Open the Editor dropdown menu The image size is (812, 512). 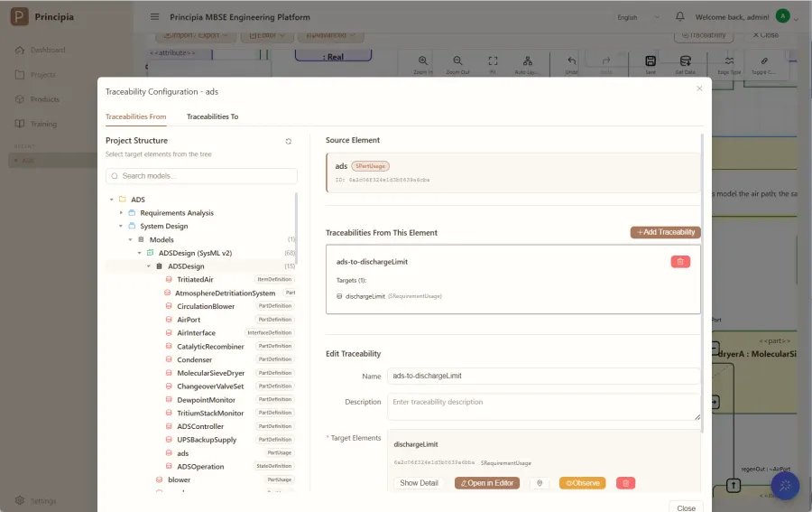pos(267,35)
